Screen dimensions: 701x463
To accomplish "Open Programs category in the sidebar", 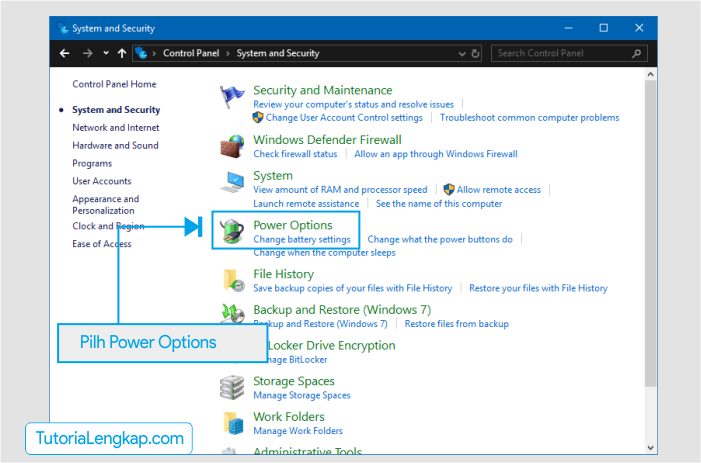I will point(92,164).
